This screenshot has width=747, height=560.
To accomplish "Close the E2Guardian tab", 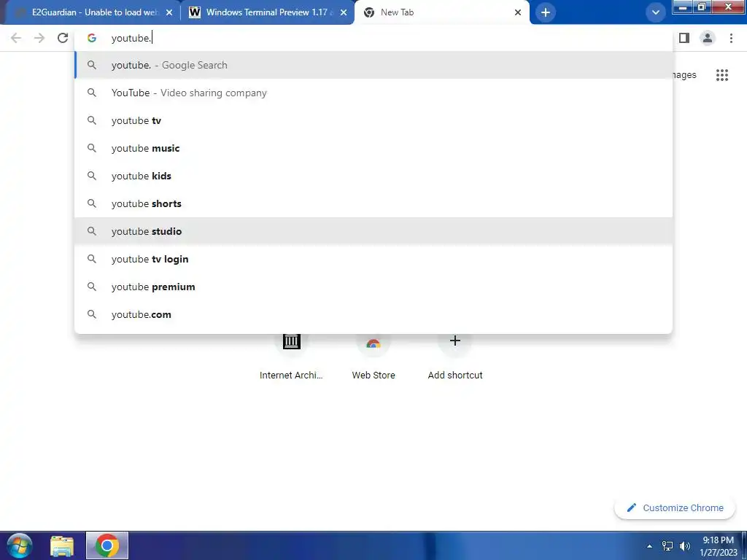I will pos(169,13).
